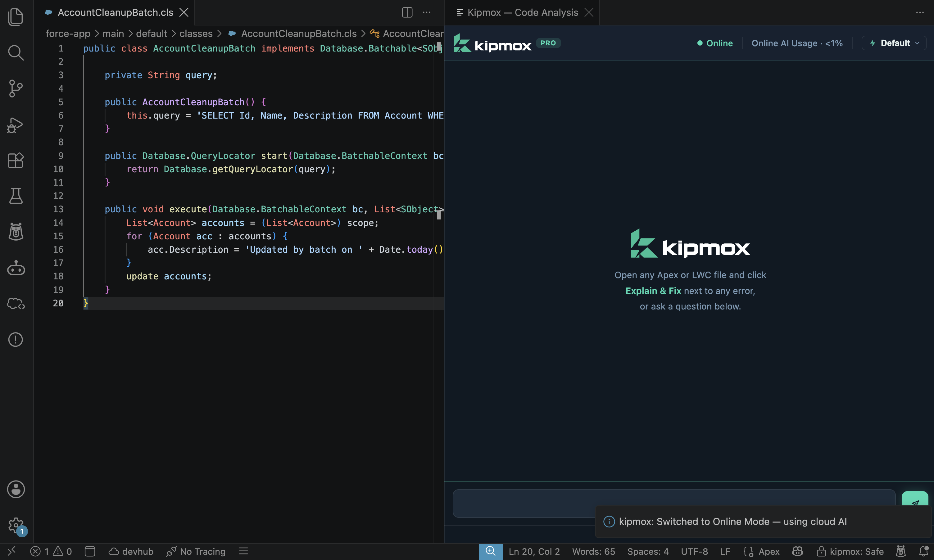Image resolution: width=934 pixels, height=560 pixels.
Task: Open Kipmox panel more actions menu
Action: click(920, 12)
